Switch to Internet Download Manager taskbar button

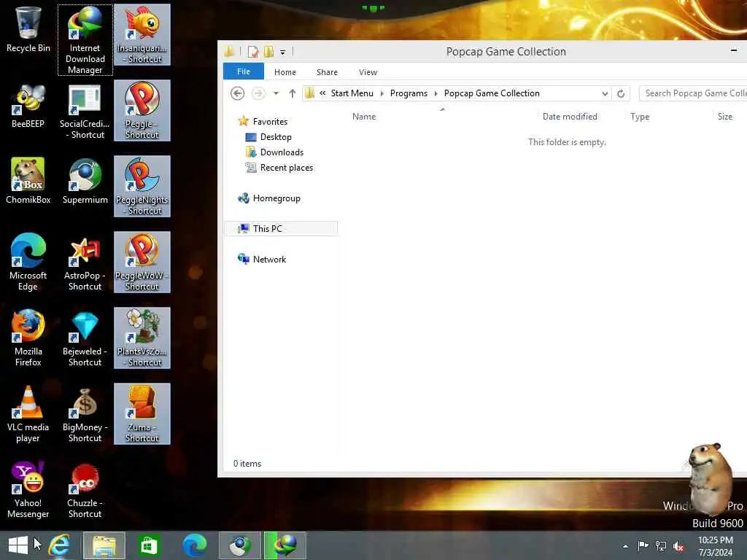[285, 545]
